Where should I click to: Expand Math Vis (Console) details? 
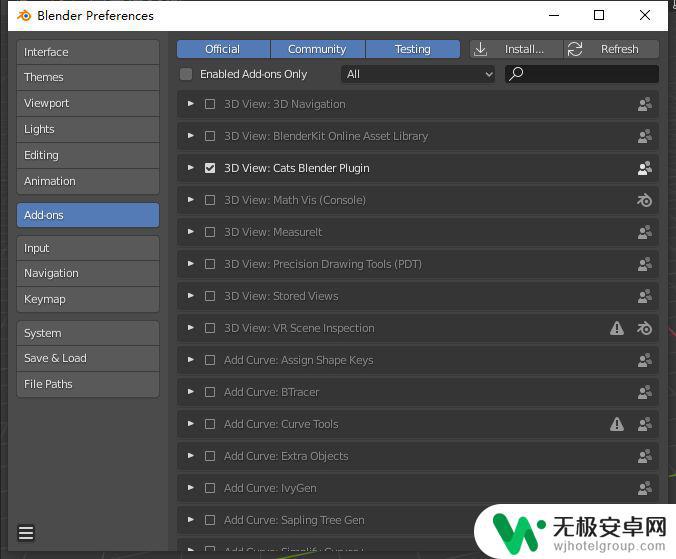click(191, 200)
